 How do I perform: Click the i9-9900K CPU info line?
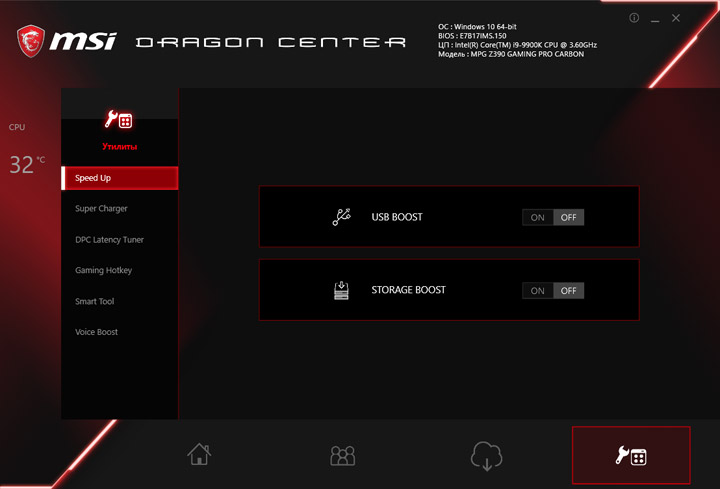click(518, 45)
